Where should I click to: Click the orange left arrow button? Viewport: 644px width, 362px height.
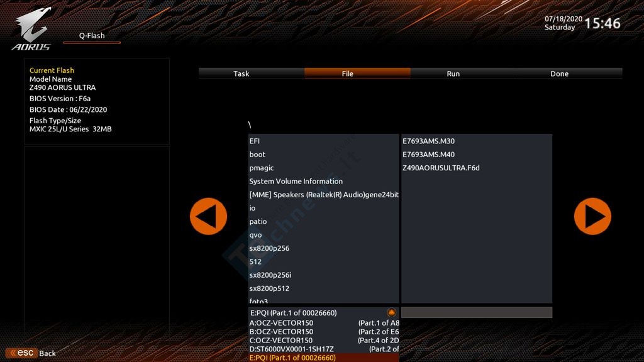(x=208, y=216)
